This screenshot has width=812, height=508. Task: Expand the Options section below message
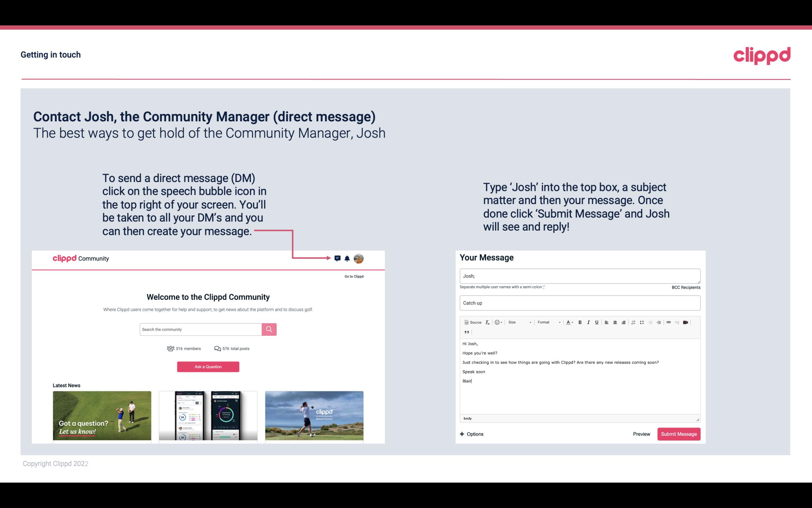pyautogui.click(x=471, y=434)
